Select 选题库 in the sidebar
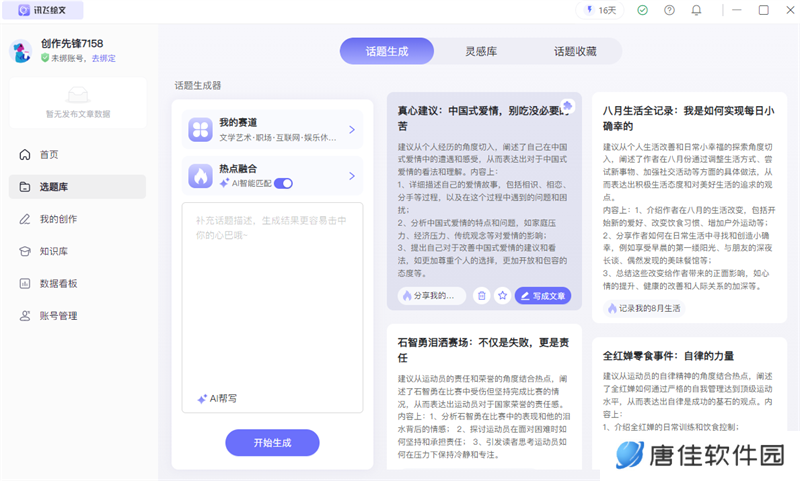The image size is (800, 481). [x=77, y=187]
